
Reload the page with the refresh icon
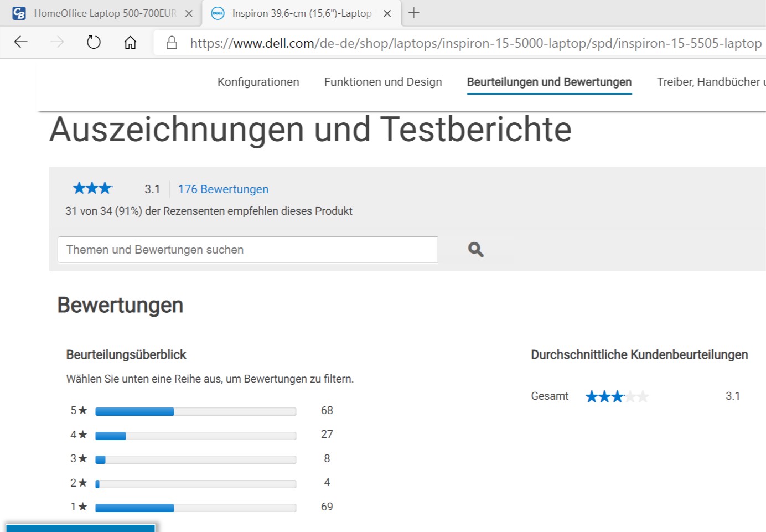point(94,42)
